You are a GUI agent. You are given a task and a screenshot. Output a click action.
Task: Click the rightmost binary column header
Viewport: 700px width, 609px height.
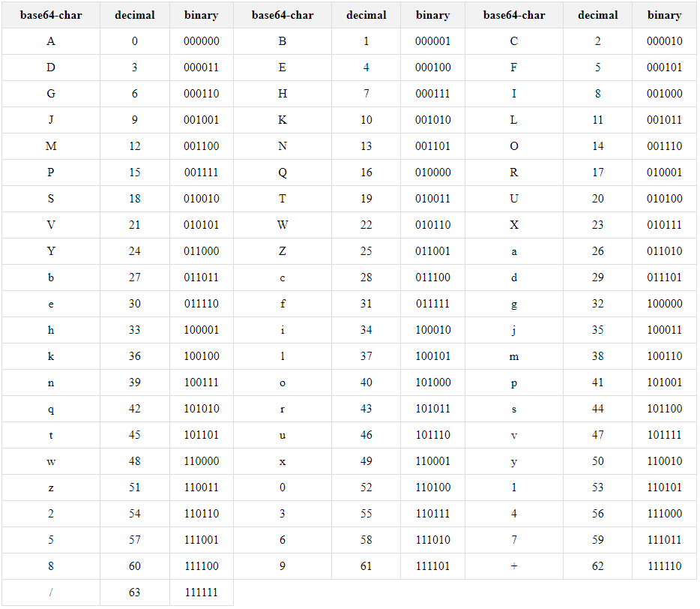(x=664, y=15)
